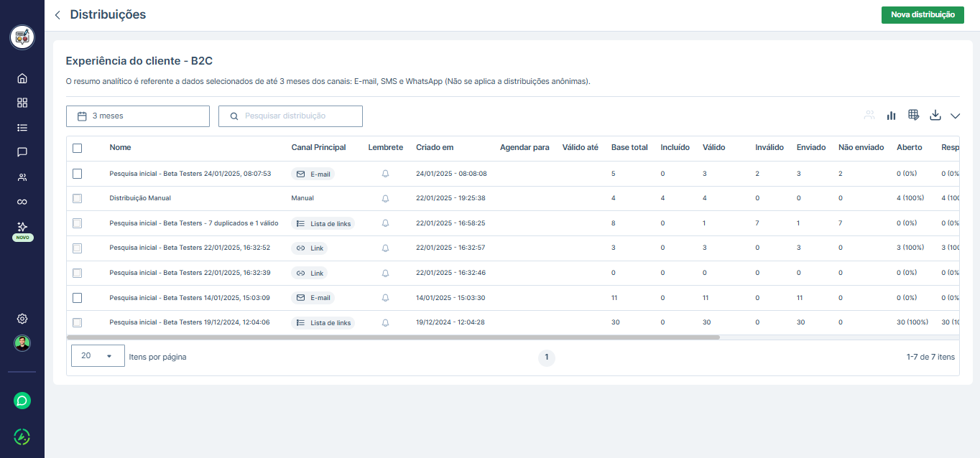Click the home icon in sidebar
980x458 pixels.
(x=22, y=78)
